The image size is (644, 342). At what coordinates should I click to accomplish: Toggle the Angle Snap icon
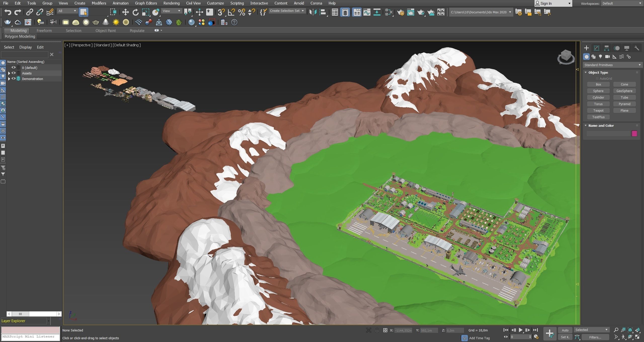click(231, 12)
